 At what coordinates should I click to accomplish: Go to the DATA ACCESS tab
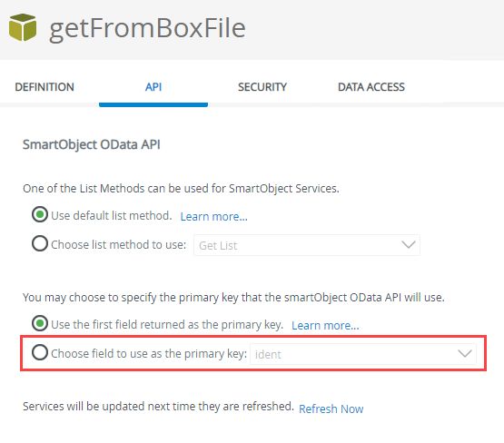(x=371, y=87)
